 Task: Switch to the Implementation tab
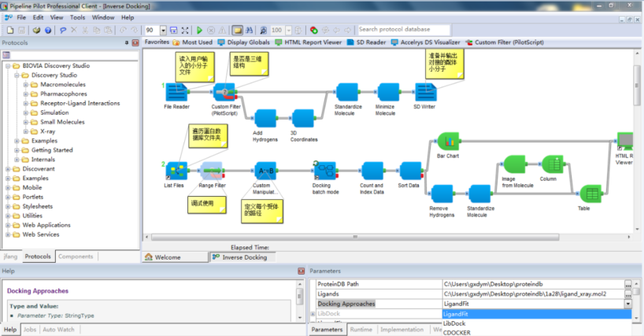coord(402,330)
